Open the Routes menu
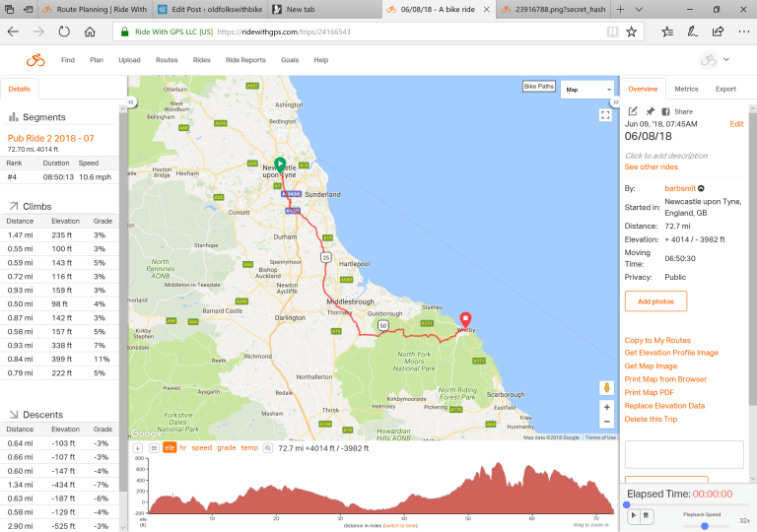 tap(167, 60)
